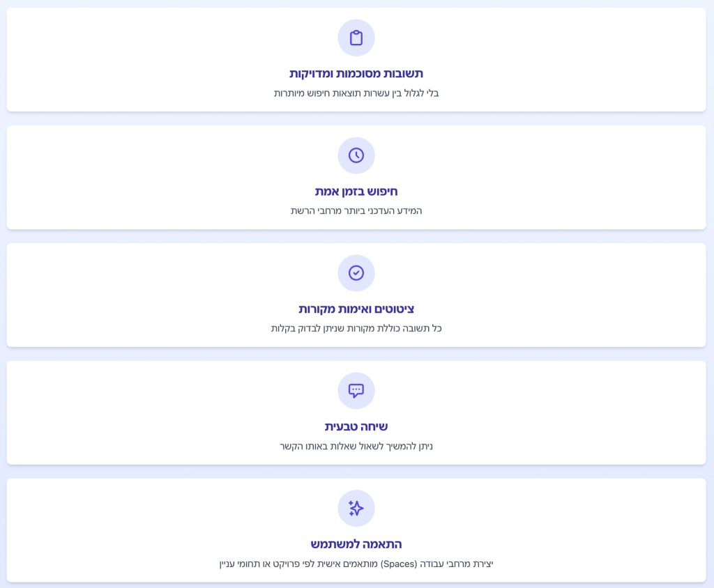This screenshot has width=714, height=588.
Task: Click the Spaces workspace description text
Action: click(x=356, y=564)
